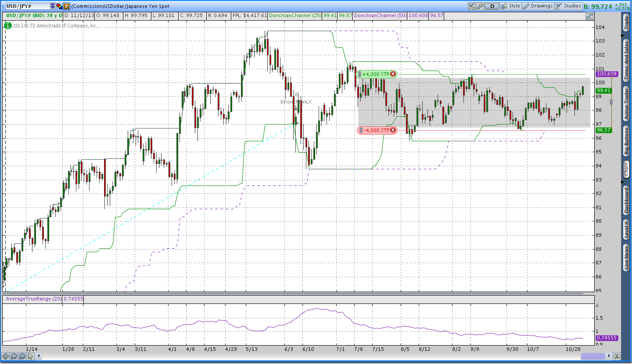The image size is (632, 364).
Task: Open chart settings wrench icon
Action: pyautogui.click(x=480, y=6)
